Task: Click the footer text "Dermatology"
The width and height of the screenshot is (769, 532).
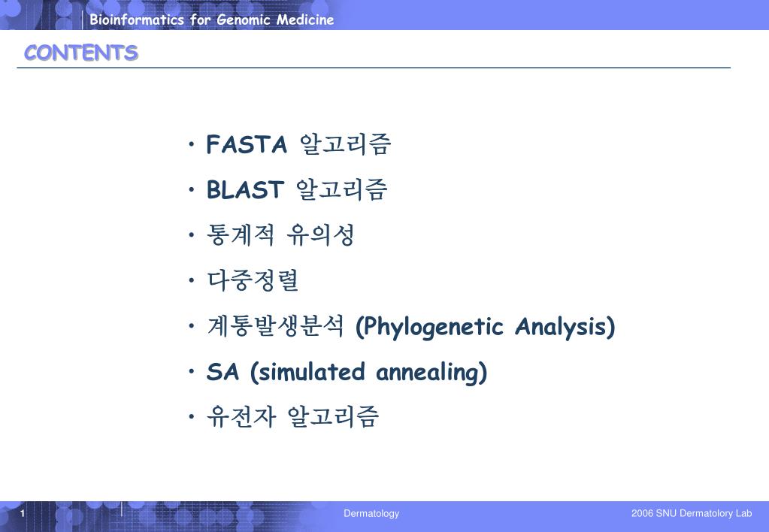Action: (371, 513)
